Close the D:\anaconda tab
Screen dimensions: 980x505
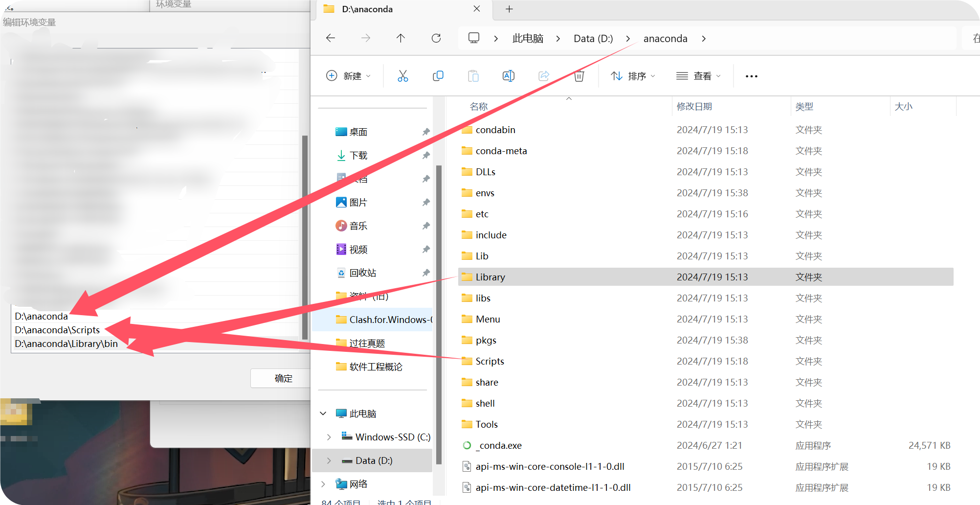[x=477, y=9]
